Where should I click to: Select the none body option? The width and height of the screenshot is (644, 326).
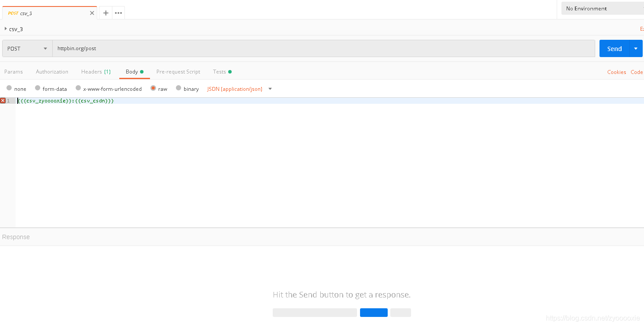tap(9, 88)
